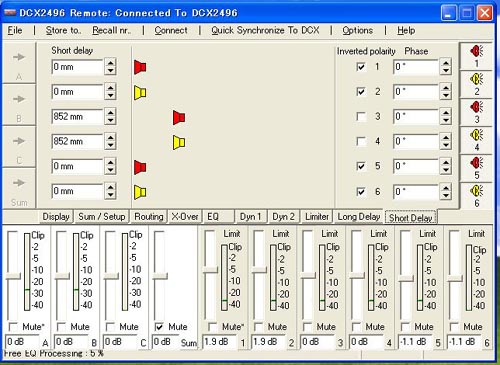Enable inverted polarity for output 3
The image size is (500, 365).
361,116
